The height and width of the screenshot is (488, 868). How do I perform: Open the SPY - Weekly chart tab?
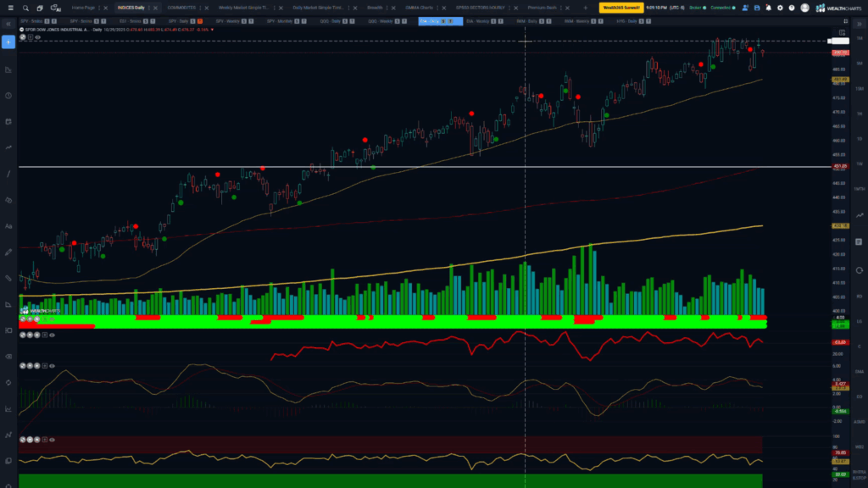(227, 18)
